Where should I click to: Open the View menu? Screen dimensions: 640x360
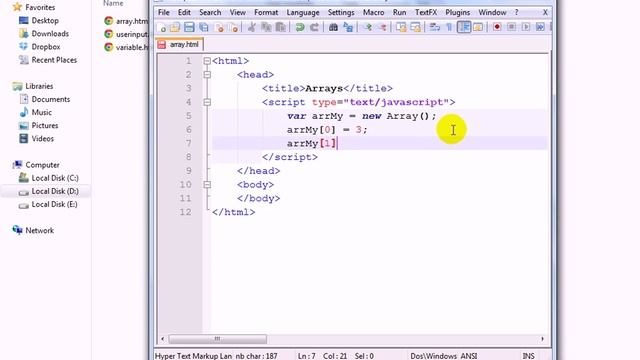point(238,13)
